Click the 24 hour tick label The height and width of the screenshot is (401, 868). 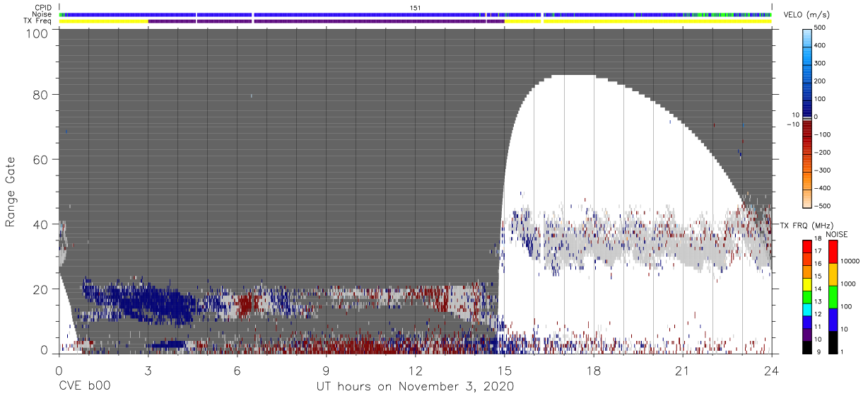pyautogui.click(x=771, y=371)
